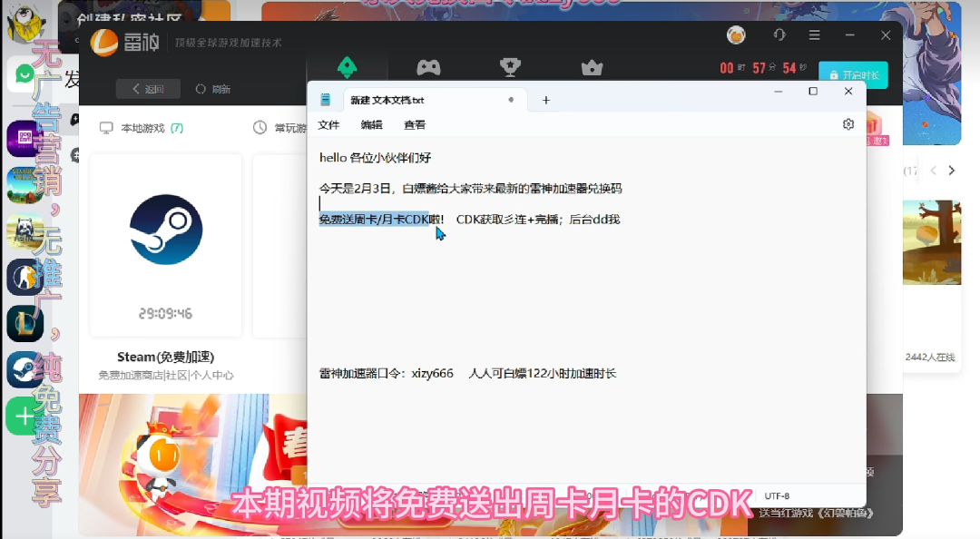Click the left chevron arrow in side panel
The width and height of the screenshot is (980, 539).
click(933, 170)
